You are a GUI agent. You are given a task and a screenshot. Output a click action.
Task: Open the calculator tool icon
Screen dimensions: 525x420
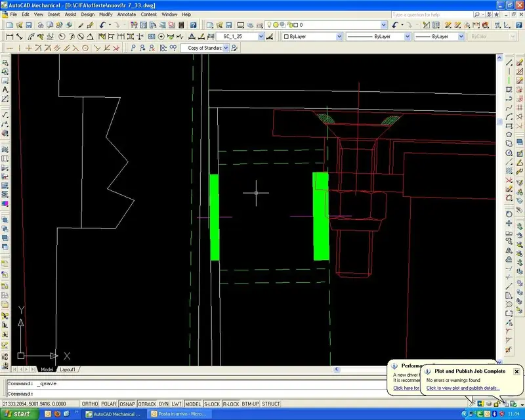coord(181,25)
